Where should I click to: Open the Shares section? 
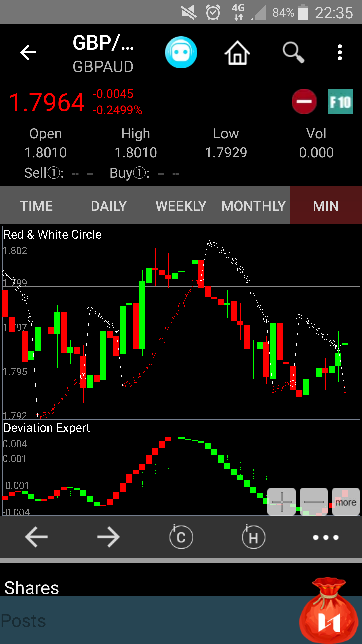[x=31, y=588]
